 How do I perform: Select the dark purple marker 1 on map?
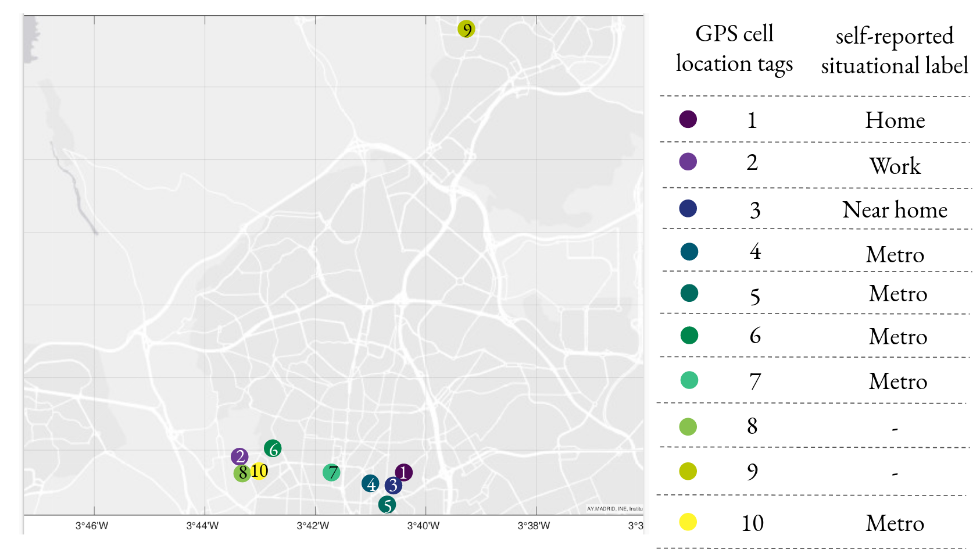click(404, 472)
